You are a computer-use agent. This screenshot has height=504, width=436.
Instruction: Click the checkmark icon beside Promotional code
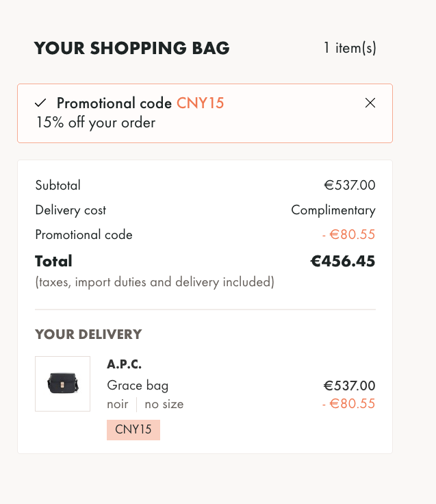40,103
